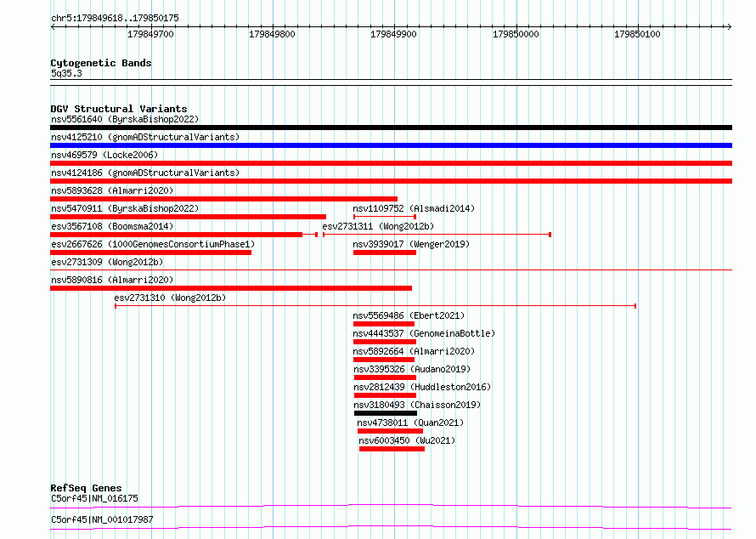
Task: Click the nsv5892664 (Almarri2020) label
Action: click(x=414, y=351)
